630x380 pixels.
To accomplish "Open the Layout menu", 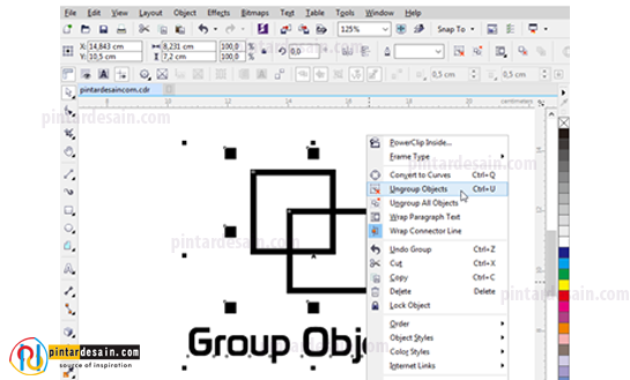I will (151, 13).
